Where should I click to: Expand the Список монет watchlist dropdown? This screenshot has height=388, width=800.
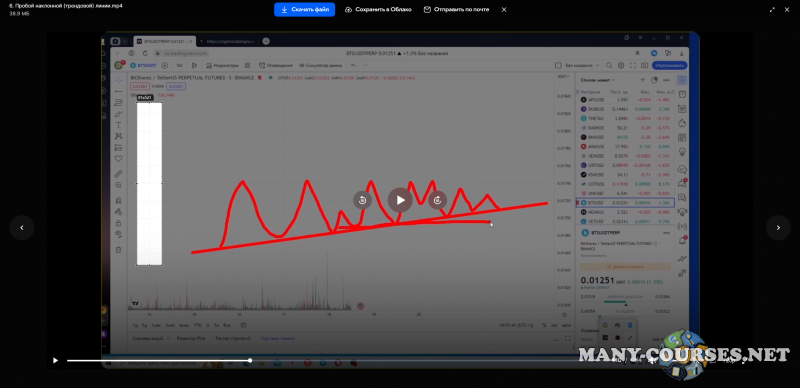pyautogui.click(x=598, y=80)
